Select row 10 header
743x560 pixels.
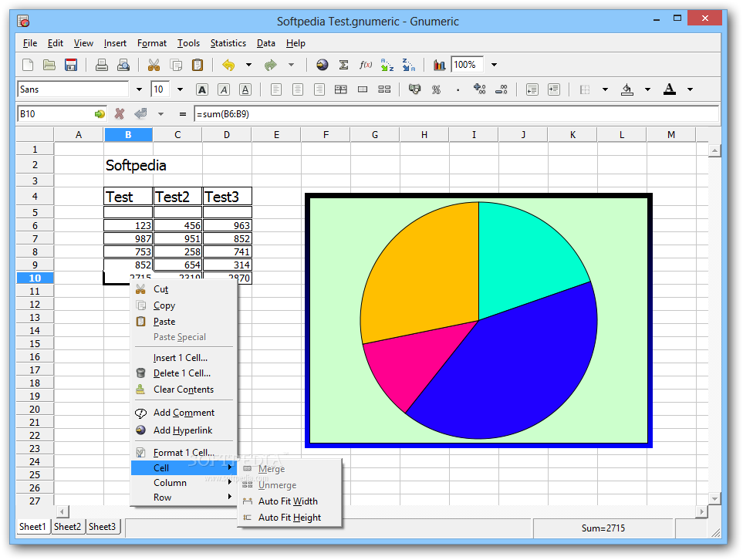pyautogui.click(x=35, y=278)
